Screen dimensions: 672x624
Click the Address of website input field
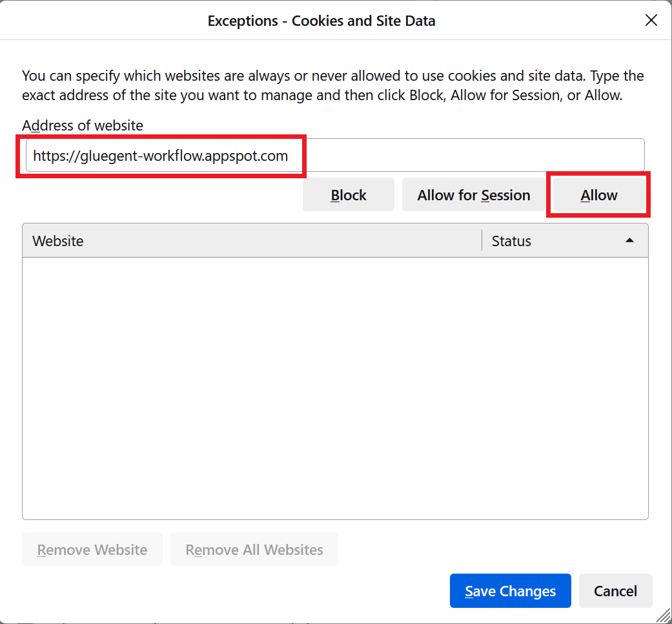tap(335, 155)
